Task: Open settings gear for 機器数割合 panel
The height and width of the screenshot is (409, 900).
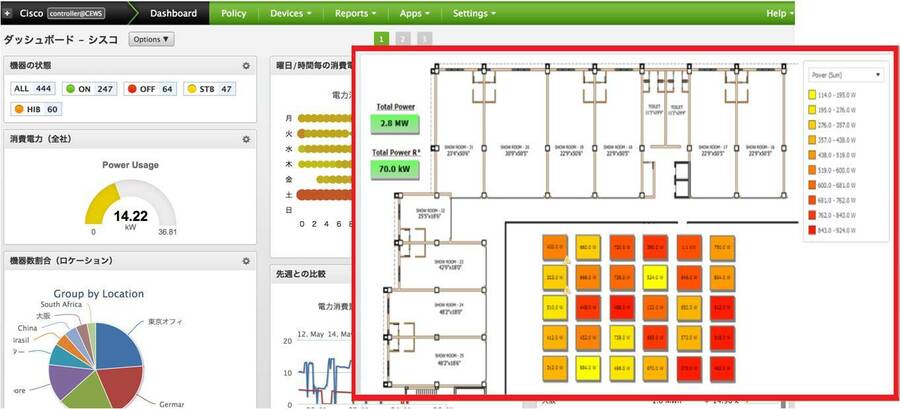Action: coord(246,260)
